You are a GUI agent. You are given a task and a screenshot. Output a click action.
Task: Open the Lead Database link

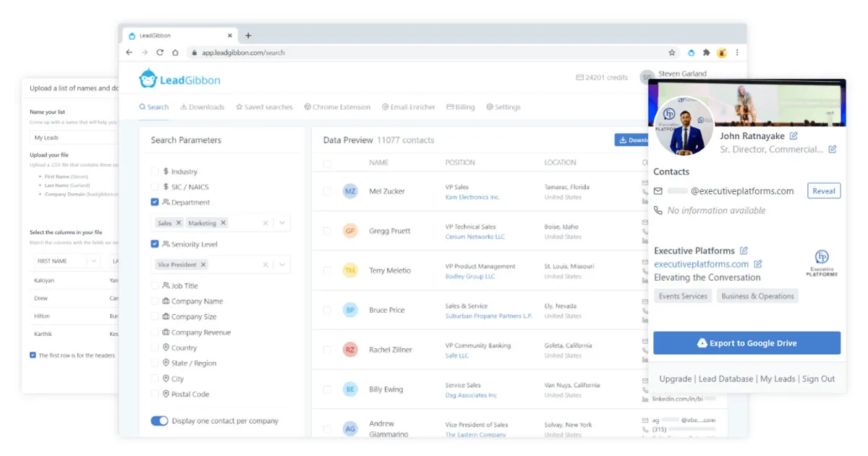click(x=726, y=379)
